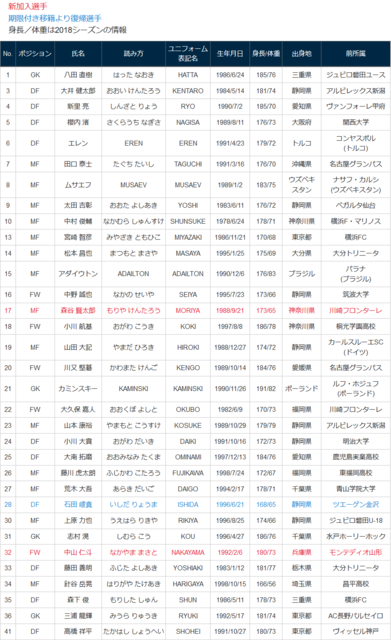
Task: Select the KOKI uniform name cell
Action: click(x=188, y=327)
